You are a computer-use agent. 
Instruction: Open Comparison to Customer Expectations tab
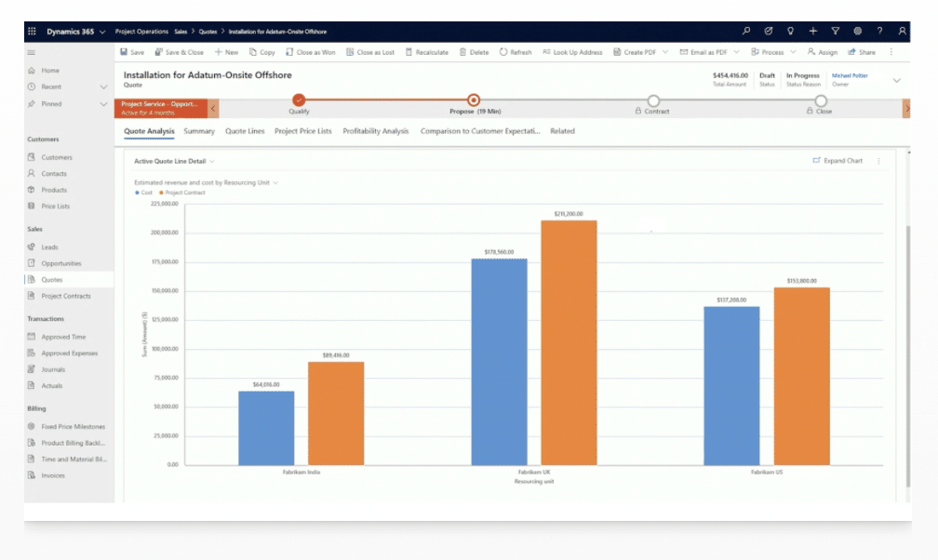coord(480,131)
